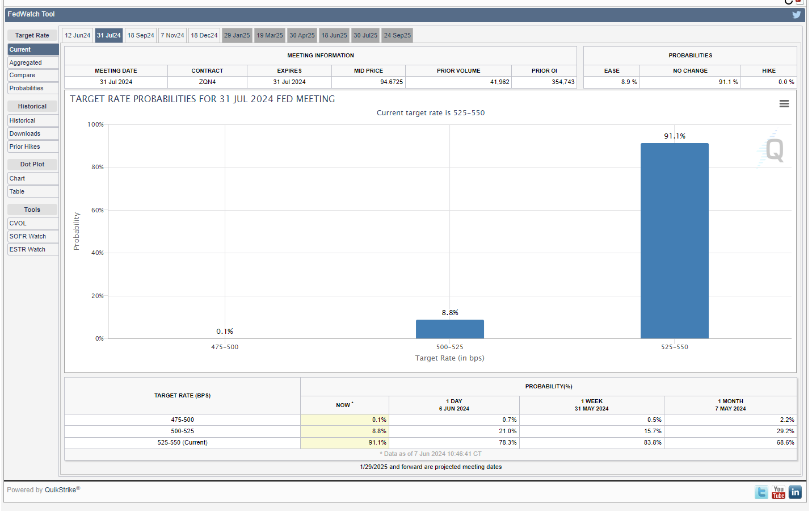Switch to 29 Jan25 projected meeting tab
The height and width of the screenshot is (511, 812).
pyautogui.click(x=237, y=35)
